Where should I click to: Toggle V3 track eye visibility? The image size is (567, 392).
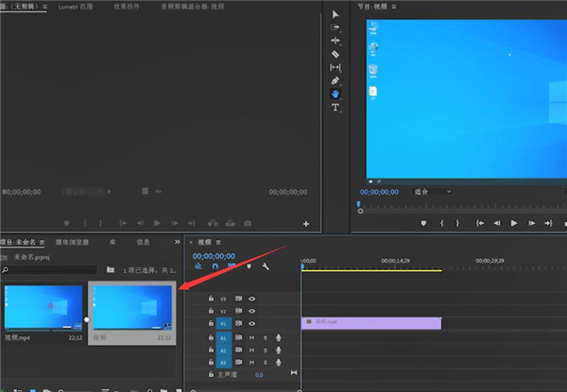(x=251, y=298)
